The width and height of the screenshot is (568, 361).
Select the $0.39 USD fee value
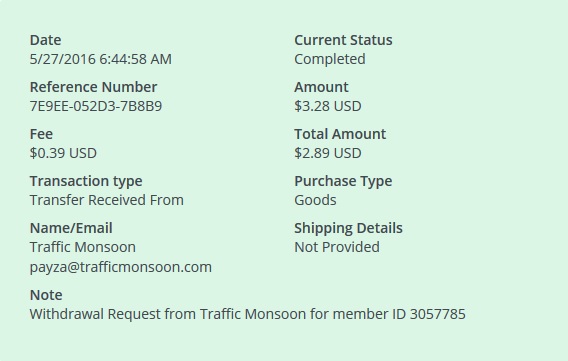63,153
